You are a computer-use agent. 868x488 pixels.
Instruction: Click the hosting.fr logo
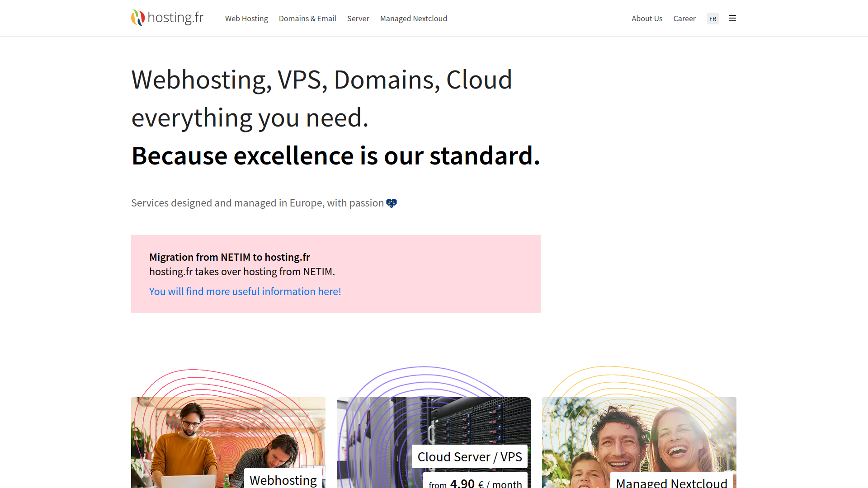point(167,18)
